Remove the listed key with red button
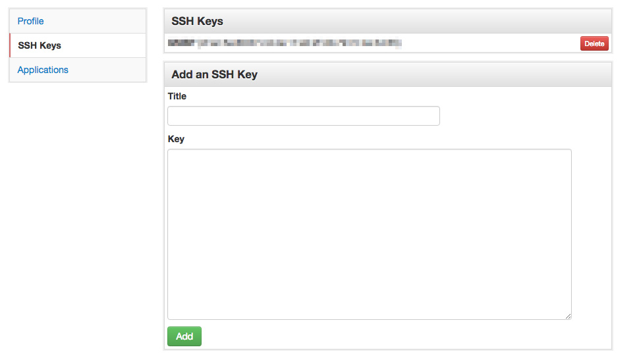641x364 pixels. [594, 43]
